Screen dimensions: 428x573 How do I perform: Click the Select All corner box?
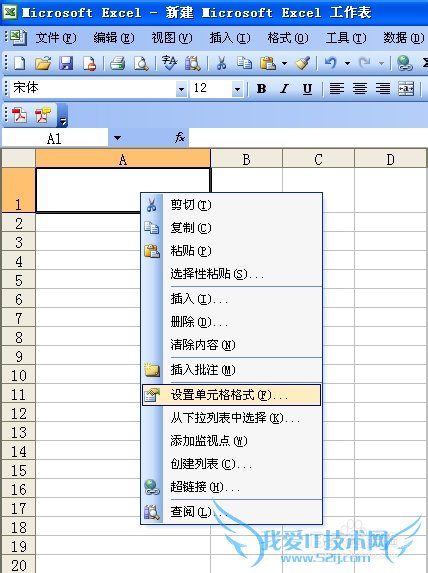coord(19,158)
